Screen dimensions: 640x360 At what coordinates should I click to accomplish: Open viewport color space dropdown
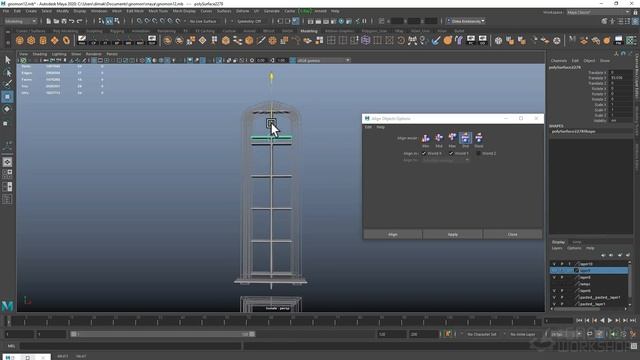tap(323, 60)
